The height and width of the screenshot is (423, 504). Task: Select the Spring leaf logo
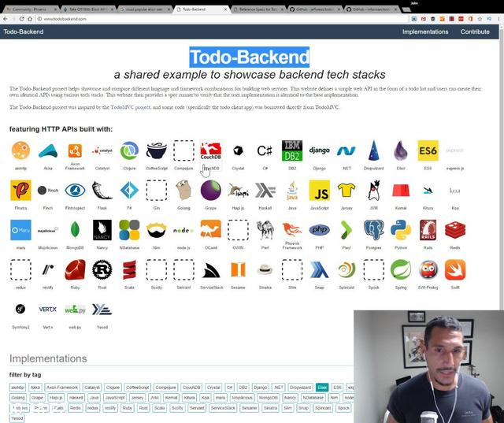point(401,269)
